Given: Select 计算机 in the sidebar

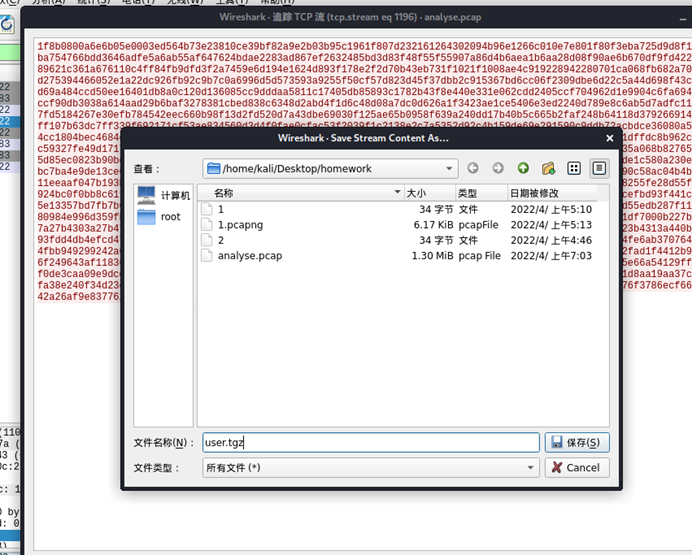Looking at the screenshot, I should (x=163, y=195).
